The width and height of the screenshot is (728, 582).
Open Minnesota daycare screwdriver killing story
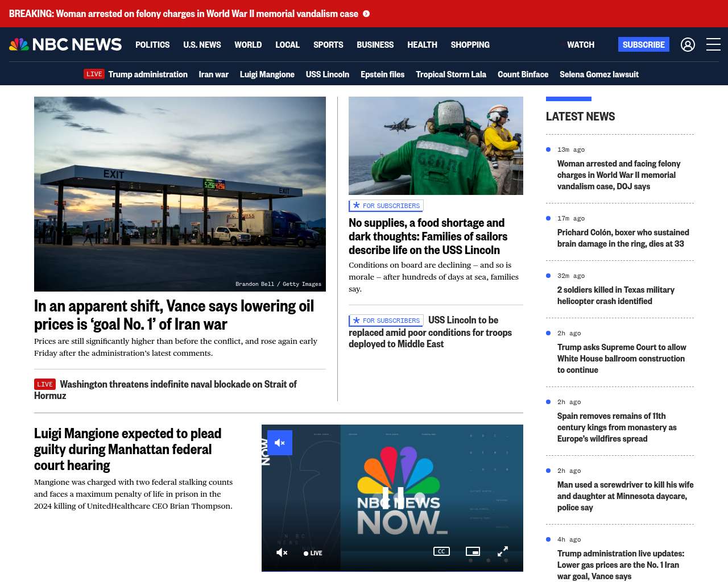(x=626, y=496)
